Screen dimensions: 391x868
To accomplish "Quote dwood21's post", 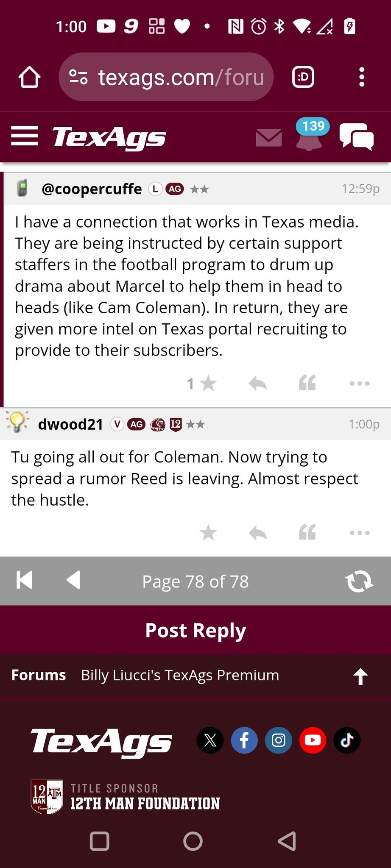I will tap(307, 533).
